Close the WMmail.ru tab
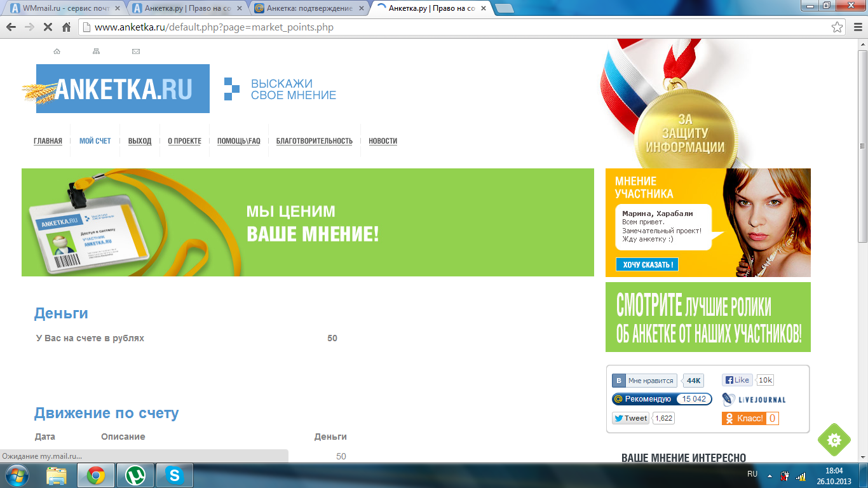This screenshot has width=868, height=488. pos(118,8)
